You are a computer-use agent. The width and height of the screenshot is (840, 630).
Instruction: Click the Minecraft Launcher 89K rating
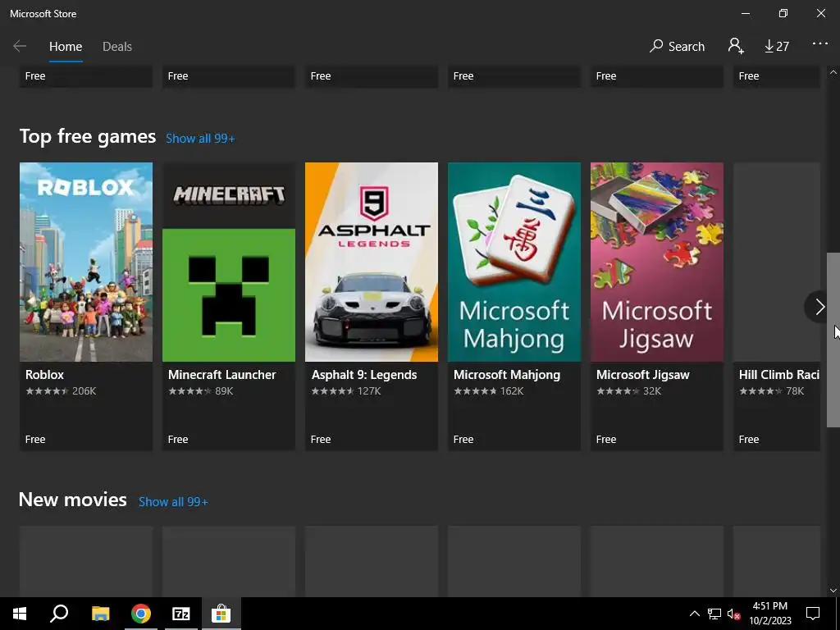pyautogui.click(x=201, y=391)
